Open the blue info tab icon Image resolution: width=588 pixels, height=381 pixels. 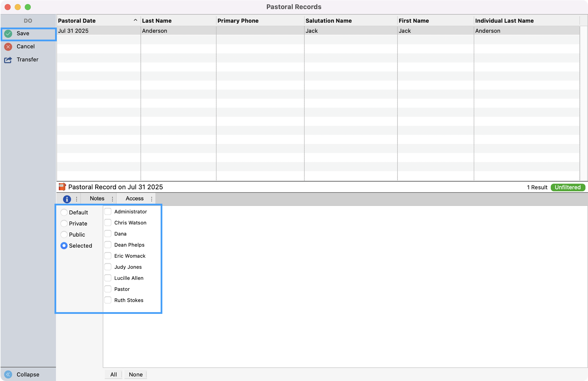tap(67, 199)
